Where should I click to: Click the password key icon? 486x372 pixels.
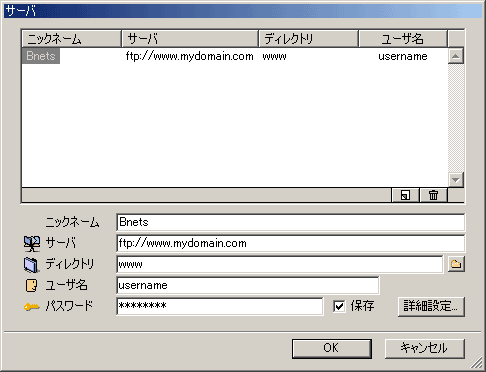click(x=32, y=307)
